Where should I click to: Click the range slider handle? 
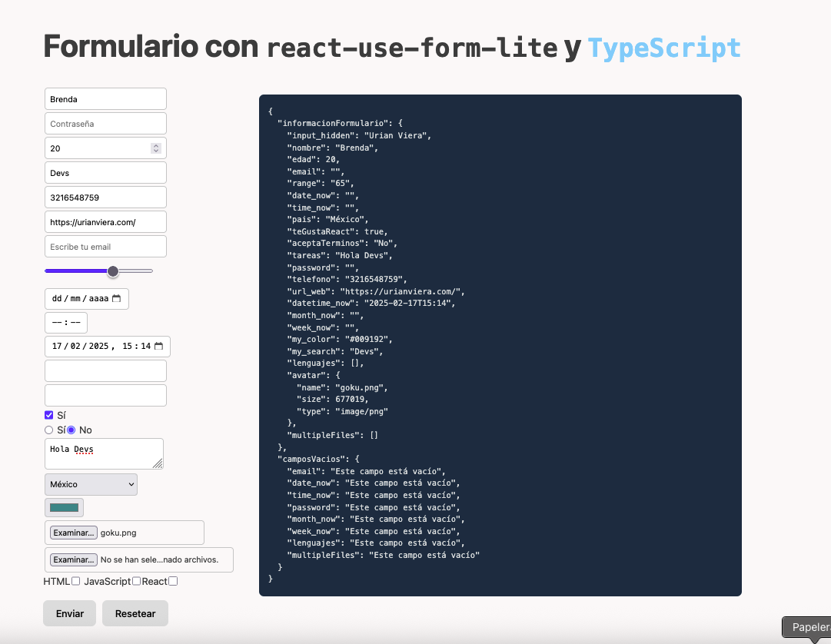click(x=113, y=271)
